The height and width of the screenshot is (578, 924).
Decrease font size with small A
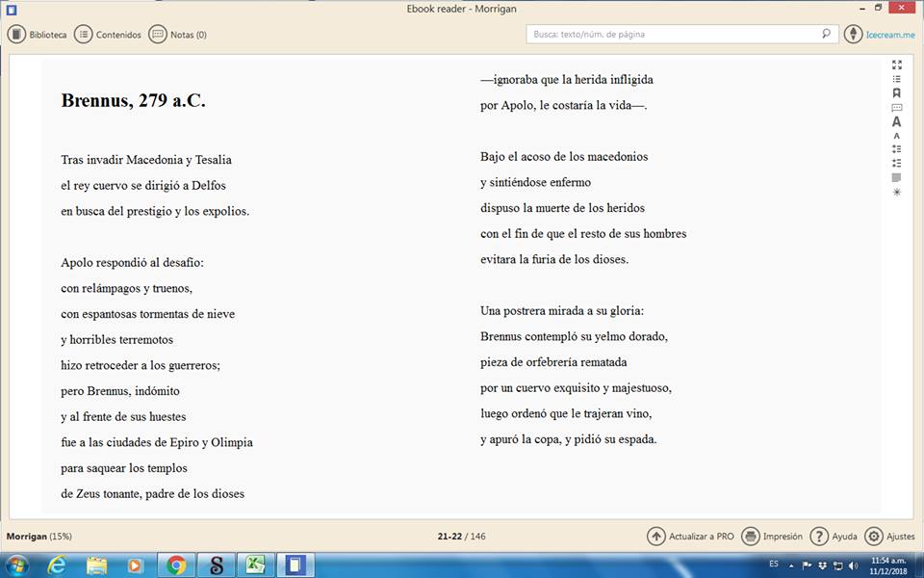point(896,136)
